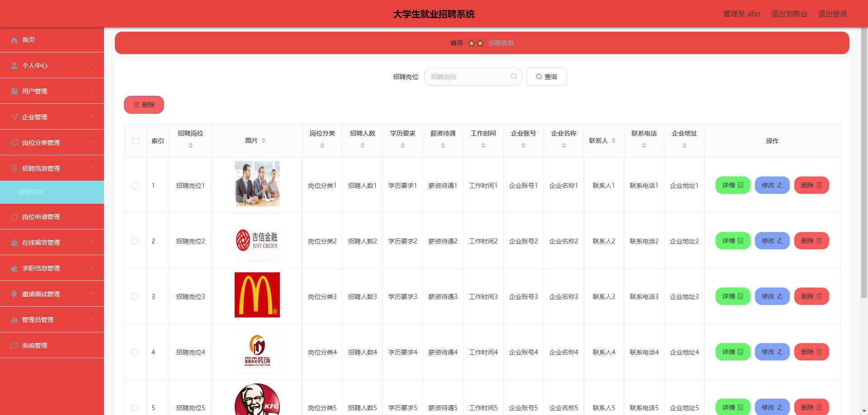The height and width of the screenshot is (415, 868).
Task: Sort by 图片 column arrows
Action: (x=264, y=140)
